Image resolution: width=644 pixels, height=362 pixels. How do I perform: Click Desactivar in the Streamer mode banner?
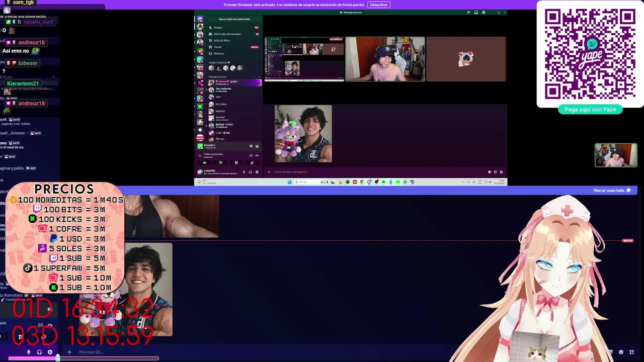(x=378, y=5)
